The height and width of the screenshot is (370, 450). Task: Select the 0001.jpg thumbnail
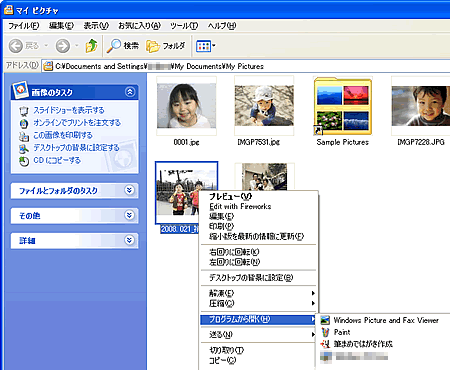(187, 106)
